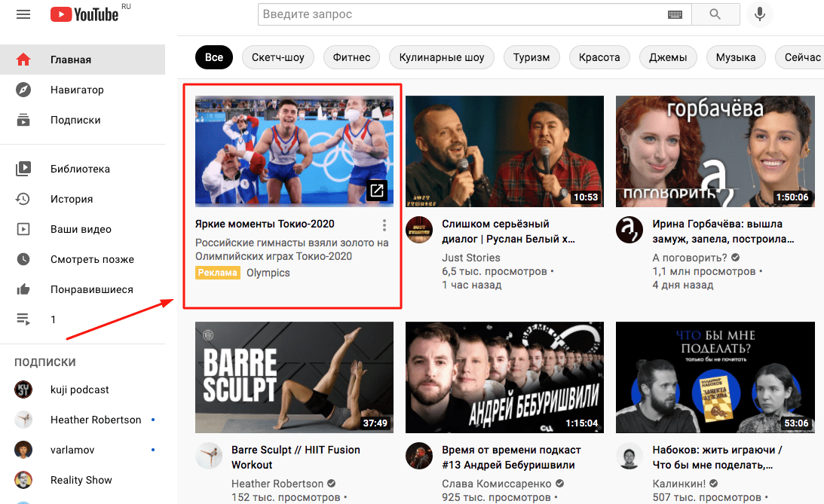Click the YouTube logo
The image size is (824, 504).
(x=84, y=14)
